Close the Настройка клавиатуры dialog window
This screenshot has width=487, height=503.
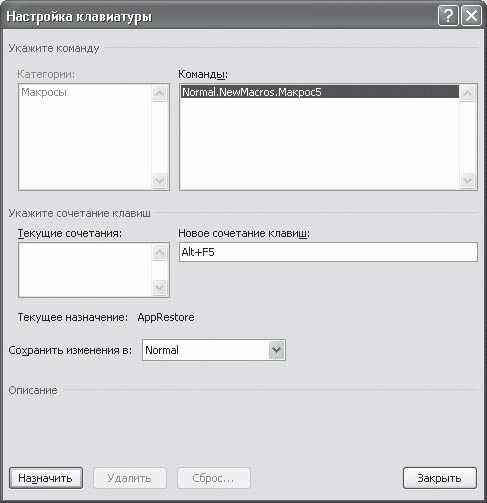coord(471,16)
